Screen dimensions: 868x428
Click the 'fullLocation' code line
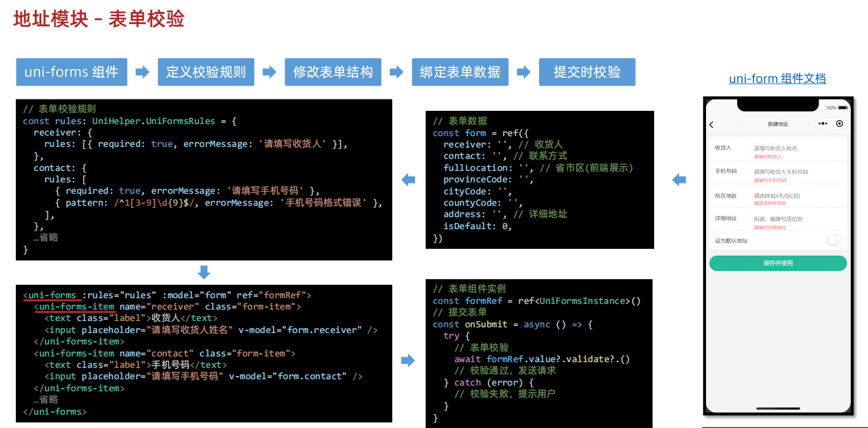[x=538, y=168]
